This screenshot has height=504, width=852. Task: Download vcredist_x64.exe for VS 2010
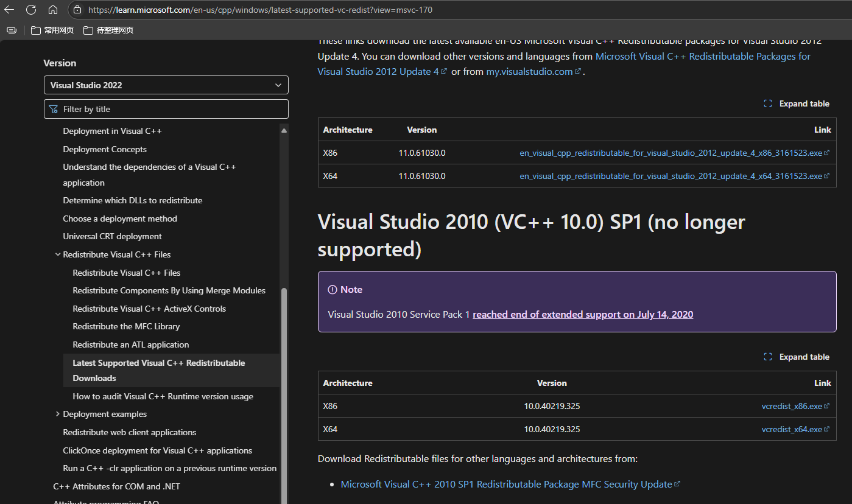tap(792, 429)
